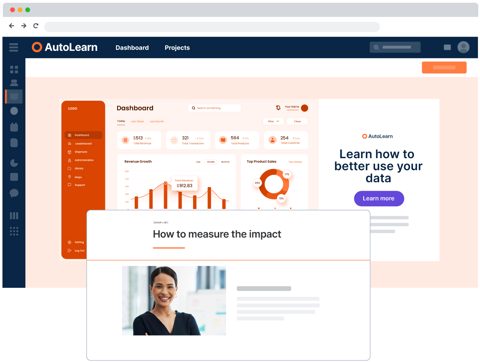Open the chat bubble icon in dark sidebar
Viewport: 480px width, 362px height.
14,193
